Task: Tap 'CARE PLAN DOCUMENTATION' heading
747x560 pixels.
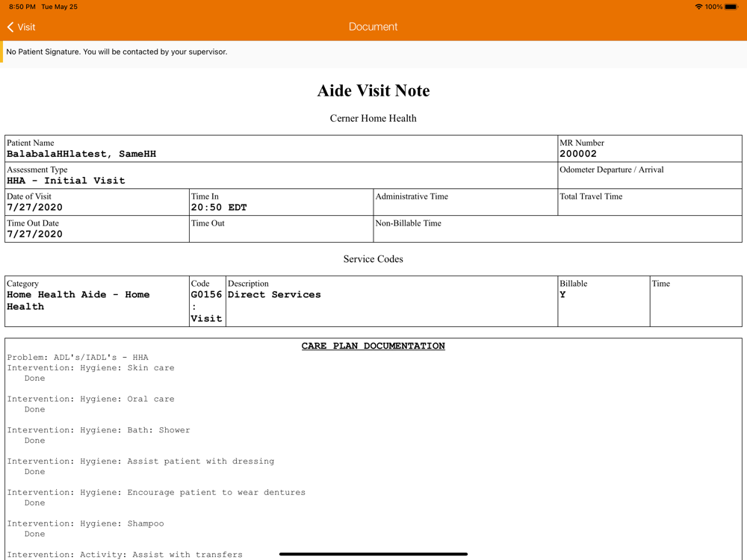Action: (373, 346)
